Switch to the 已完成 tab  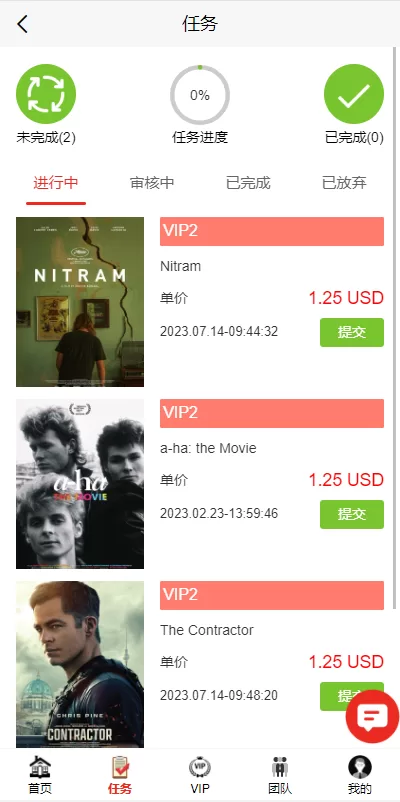point(248,183)
